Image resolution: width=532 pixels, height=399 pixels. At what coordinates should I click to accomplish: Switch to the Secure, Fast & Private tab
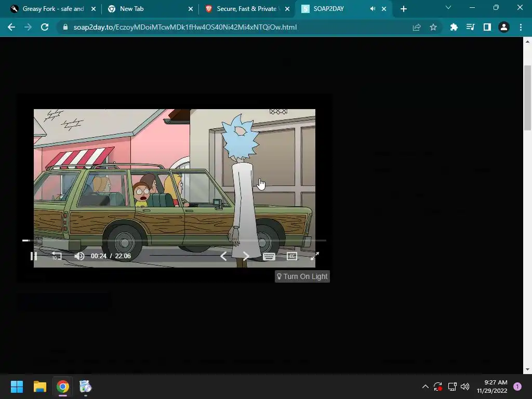click(x=247, y=9)
